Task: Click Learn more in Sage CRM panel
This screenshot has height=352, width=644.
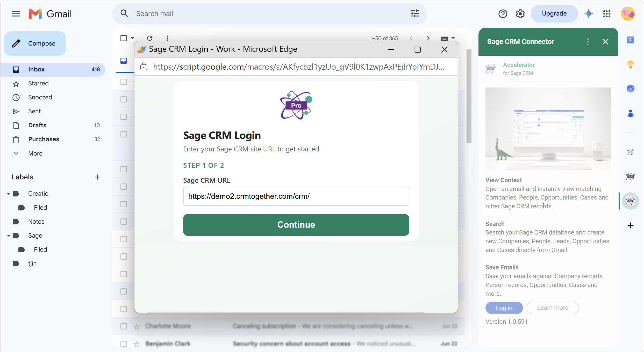Action: click(x=553, y=308)
